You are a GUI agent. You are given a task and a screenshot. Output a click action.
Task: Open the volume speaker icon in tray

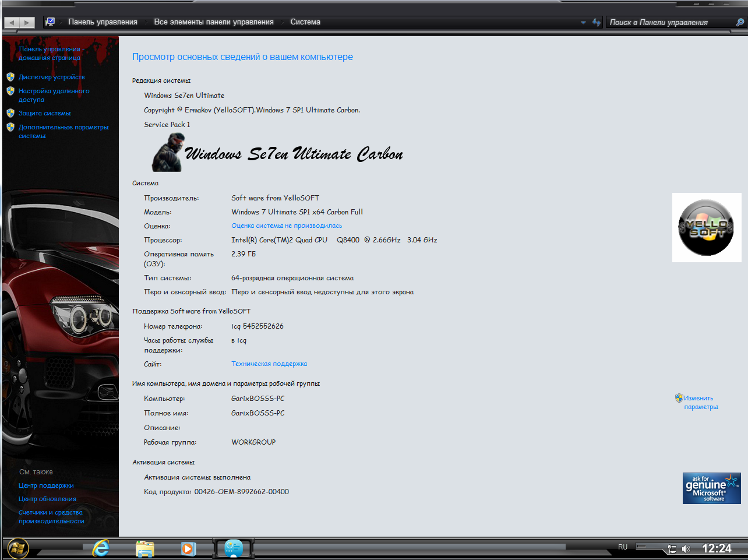point(686,549)
